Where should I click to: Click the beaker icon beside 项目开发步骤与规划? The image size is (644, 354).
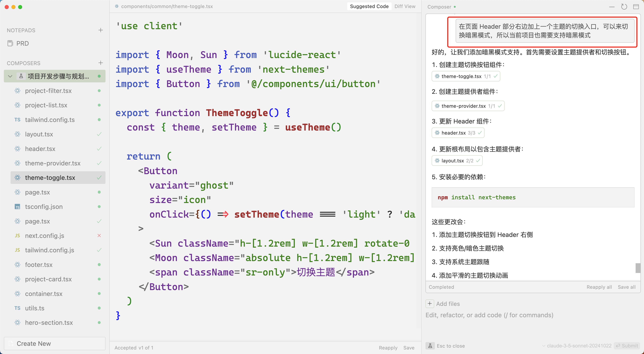[21, 76]
